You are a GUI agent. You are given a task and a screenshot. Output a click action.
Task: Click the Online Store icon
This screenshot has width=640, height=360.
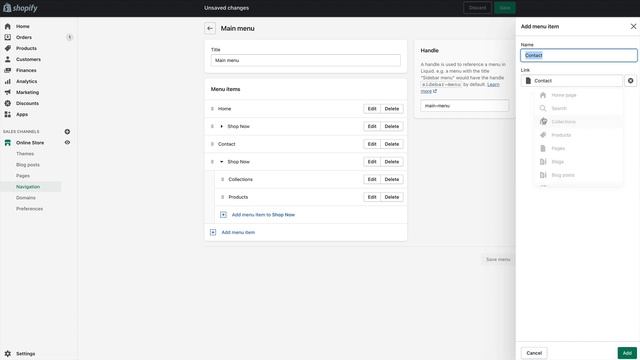(7, 142)
